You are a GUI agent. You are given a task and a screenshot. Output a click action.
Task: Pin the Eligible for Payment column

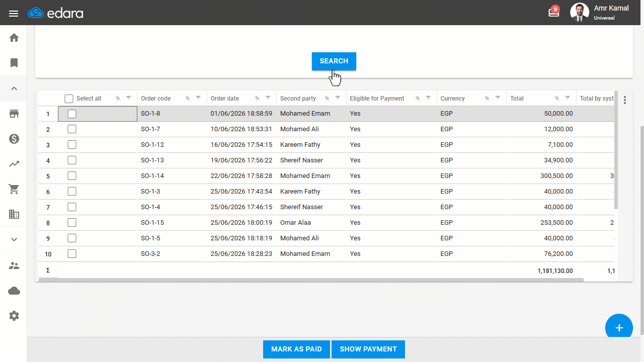[418, 99]
